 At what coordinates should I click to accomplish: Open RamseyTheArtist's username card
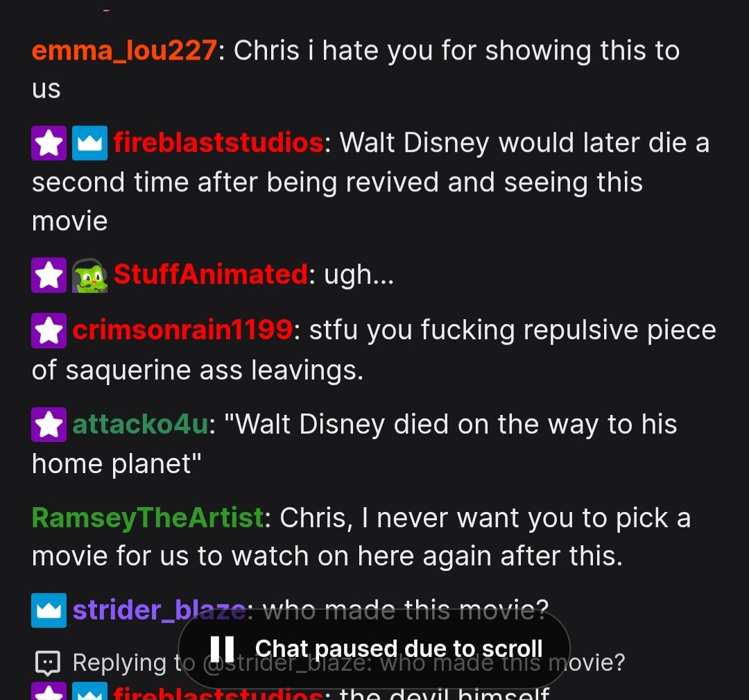coord(148,518)
